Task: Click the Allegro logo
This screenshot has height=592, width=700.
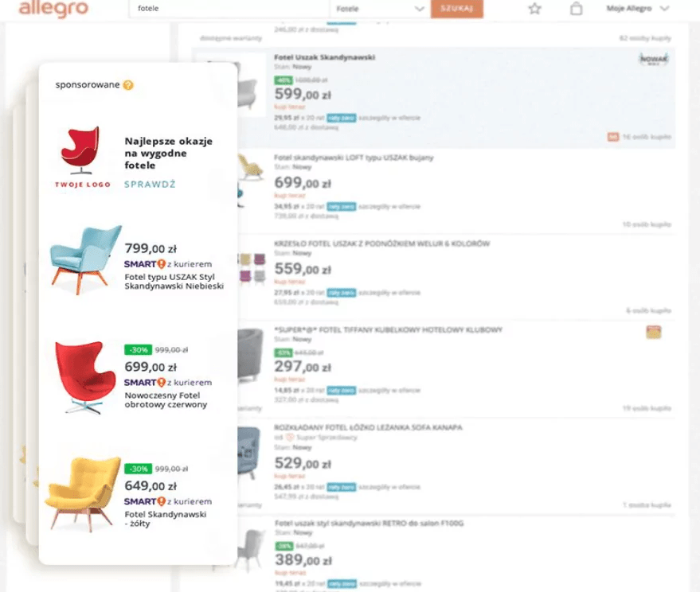Action: tap(53, 10)
